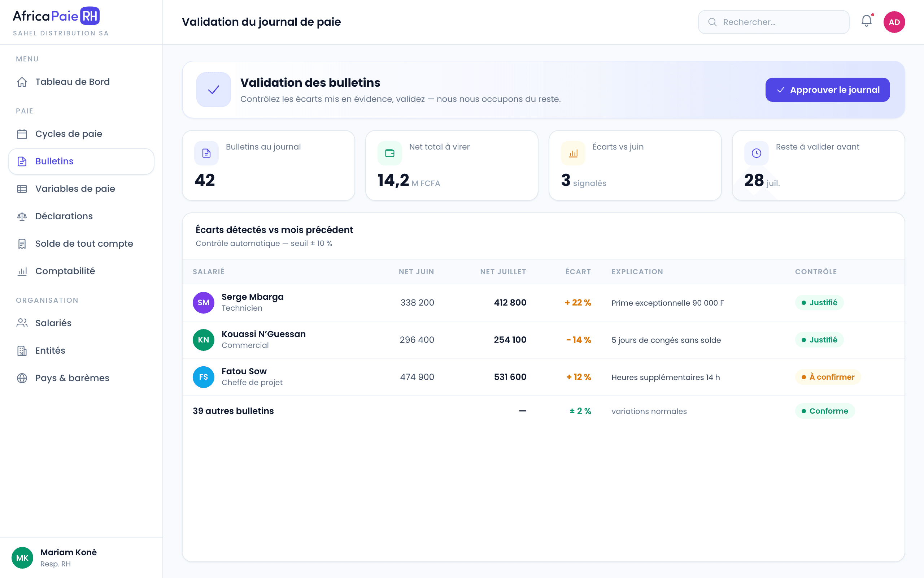
Task: Click the Heures supplémentaires 14 h explanation
Action: point(666,378)
